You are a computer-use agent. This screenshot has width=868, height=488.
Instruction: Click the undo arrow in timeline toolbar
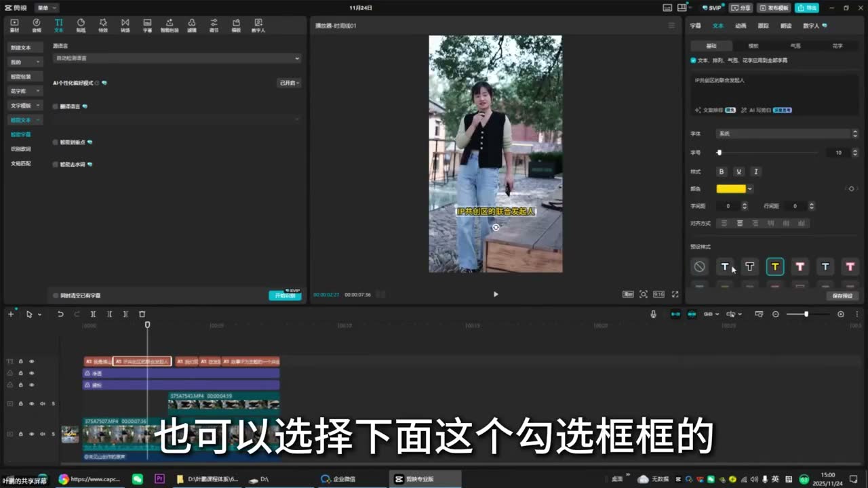pyautogui.click(x=60, y=314)
